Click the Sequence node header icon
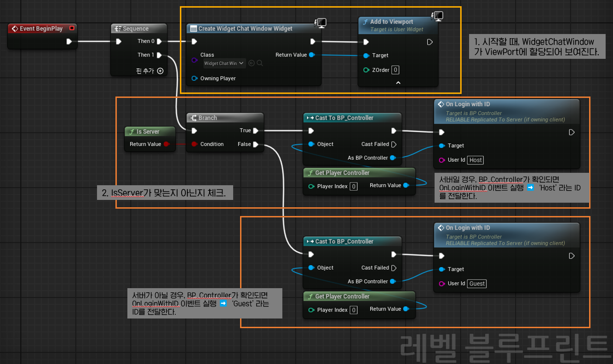This screenshot has width=613, height=364. 118,28
